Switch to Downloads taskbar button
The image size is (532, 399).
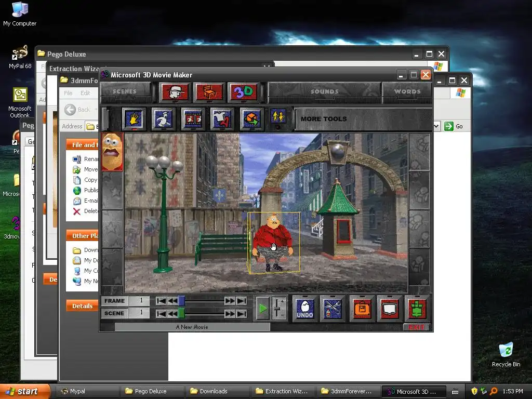pyautogui.click(x=217, y=391)
